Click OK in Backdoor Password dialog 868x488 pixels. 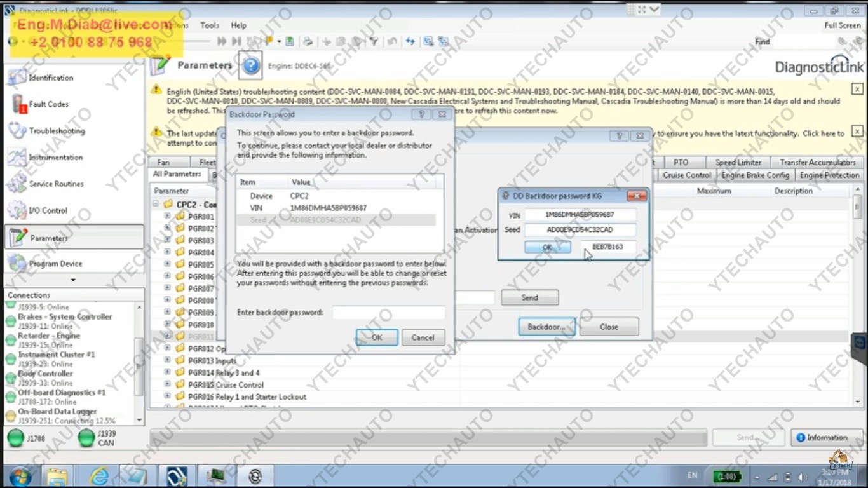[377, 337]
